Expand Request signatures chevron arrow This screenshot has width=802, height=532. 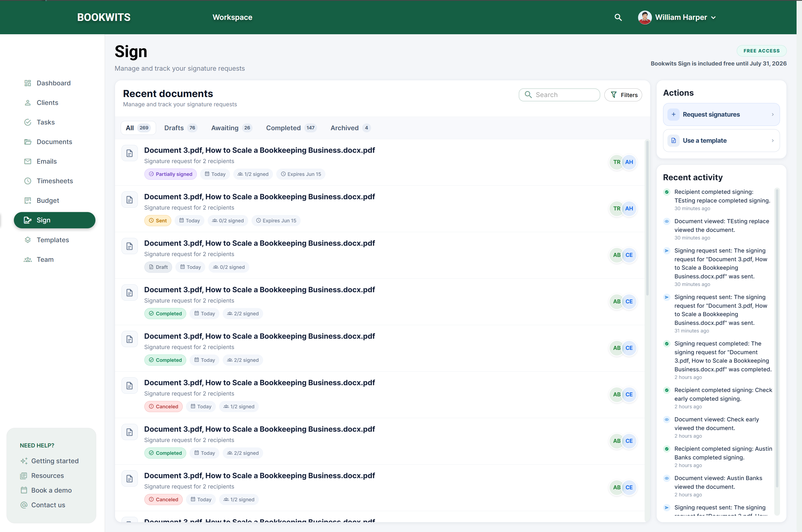[x=772, y=114]
